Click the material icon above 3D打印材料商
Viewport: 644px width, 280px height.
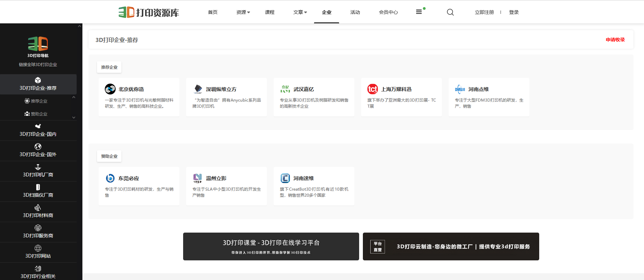click(x=38, y=208)
